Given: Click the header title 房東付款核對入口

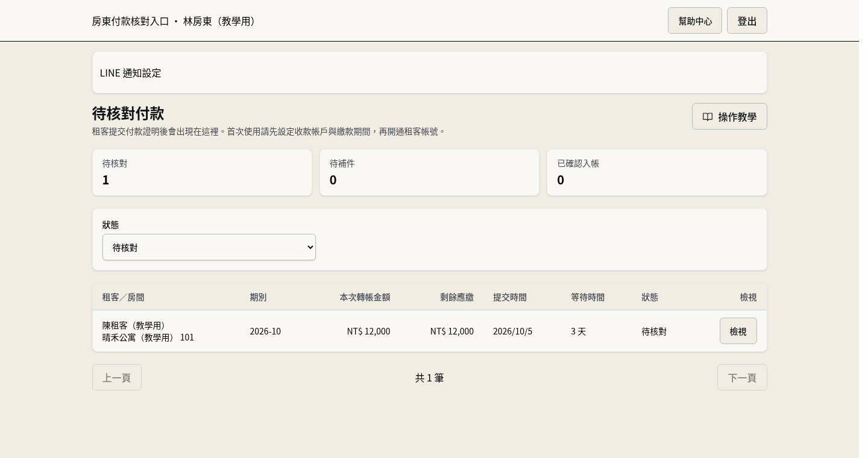Looking at the screenshot, I should point(130,21).
